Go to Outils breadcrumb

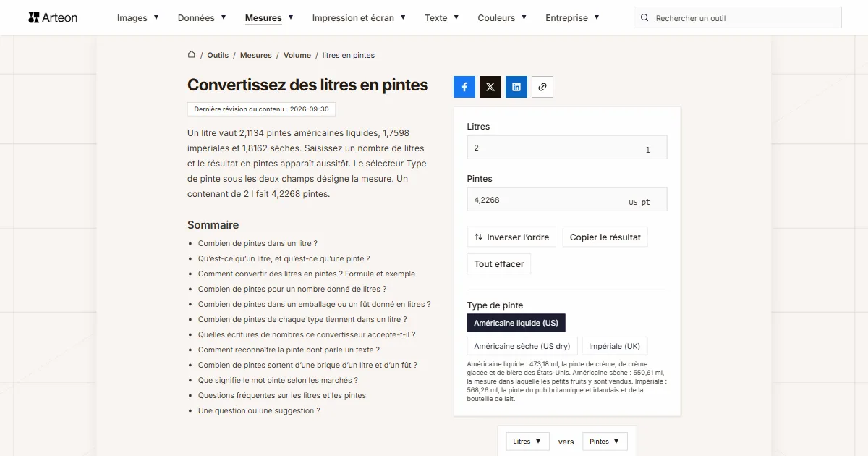click(x=218, y=55)
